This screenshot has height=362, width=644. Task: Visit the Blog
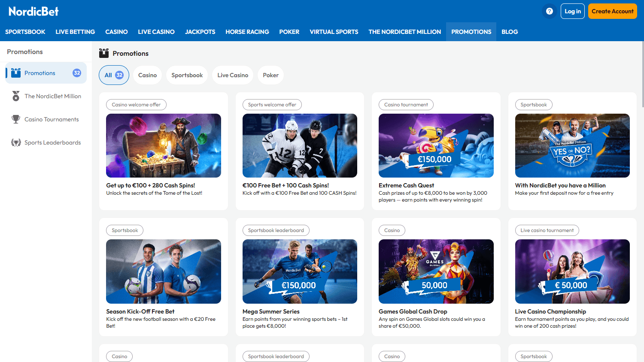(x=510, y=32)
